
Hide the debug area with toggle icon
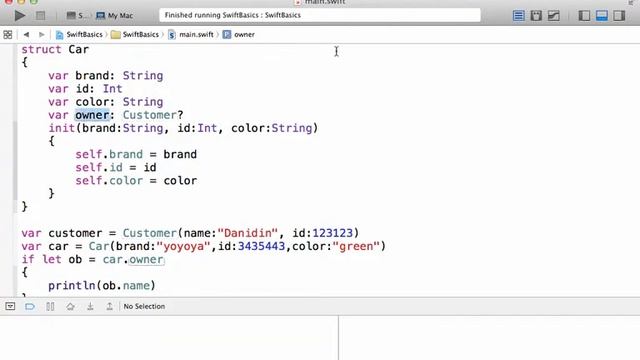(x=10, y=306)
